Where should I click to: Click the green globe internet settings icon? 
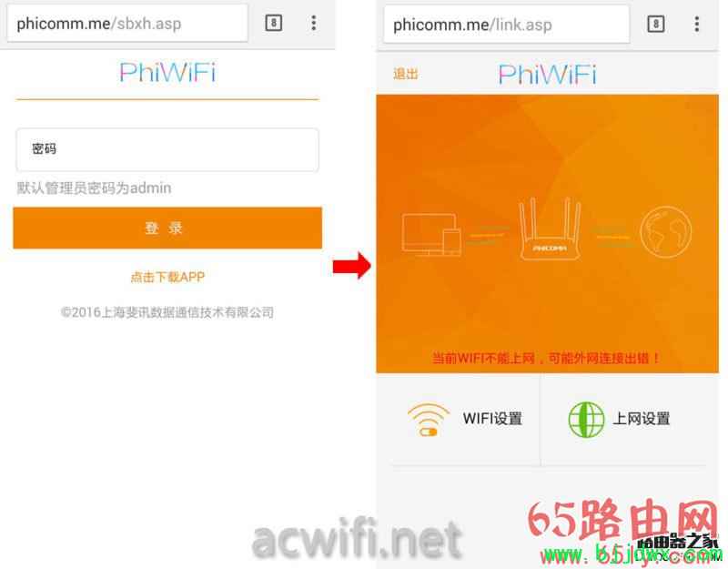coord(586,419)
